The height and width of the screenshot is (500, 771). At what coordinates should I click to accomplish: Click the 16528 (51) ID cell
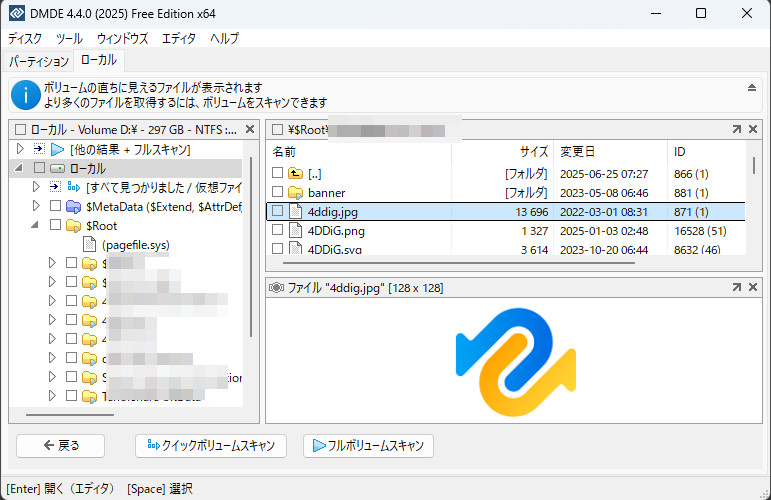pyautogui.click(x=700, y=231)
